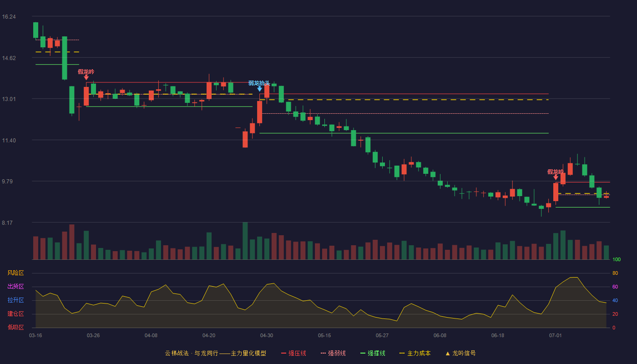The width and height of the screenshot is (637, 364).
Task: Click the 04-20 date label
Action: click(x=209, y=335)
